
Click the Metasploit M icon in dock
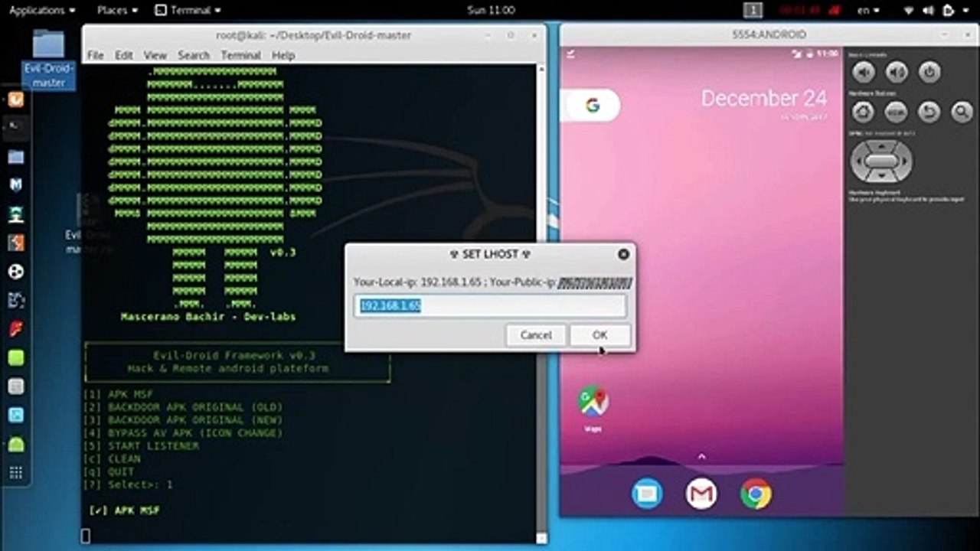pos(16,185)
